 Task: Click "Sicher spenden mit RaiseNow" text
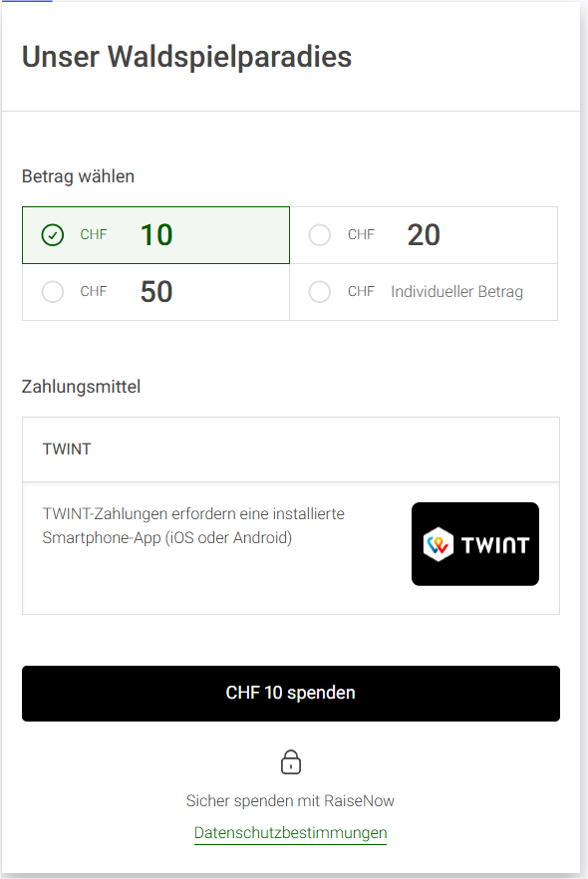pyautogui.click(x=290, y=800)
